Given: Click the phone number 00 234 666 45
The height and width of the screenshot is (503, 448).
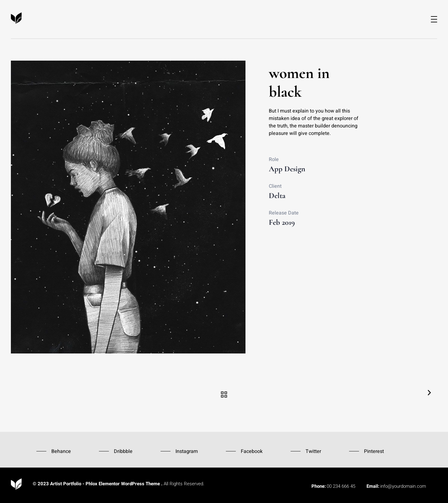Looking at the screenshot, I should click(x=341, y=486).
